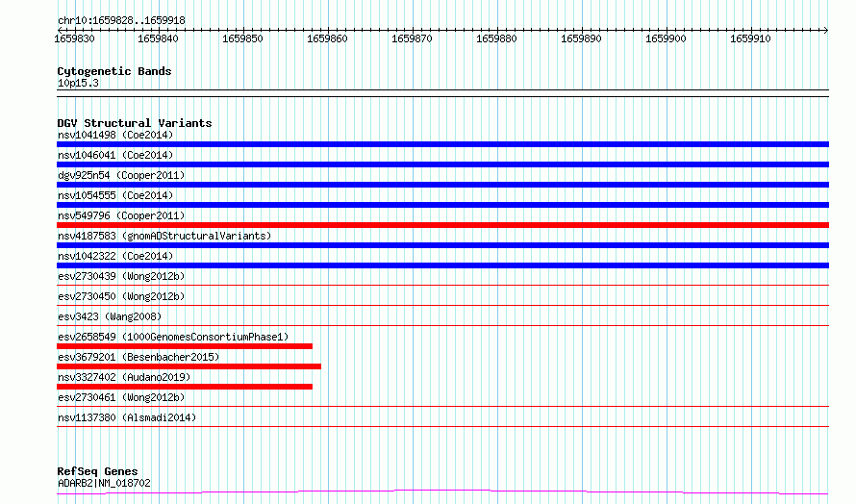Click ruler position 1659880

click(496, 38)
